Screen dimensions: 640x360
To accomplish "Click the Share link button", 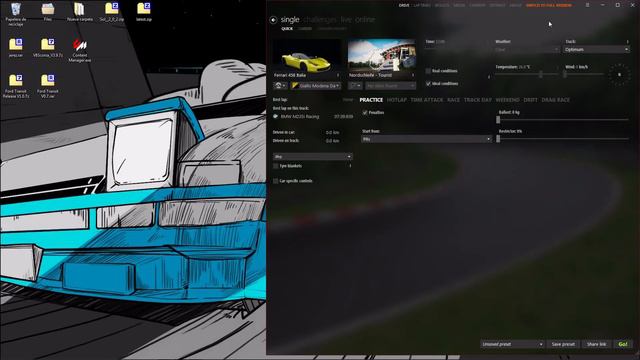I will (596, 344).
